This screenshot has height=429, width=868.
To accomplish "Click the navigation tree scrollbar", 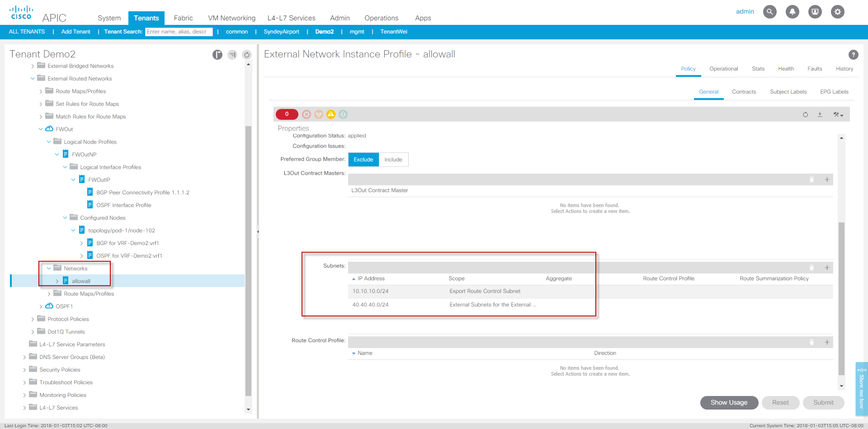I will coord(248,261).
